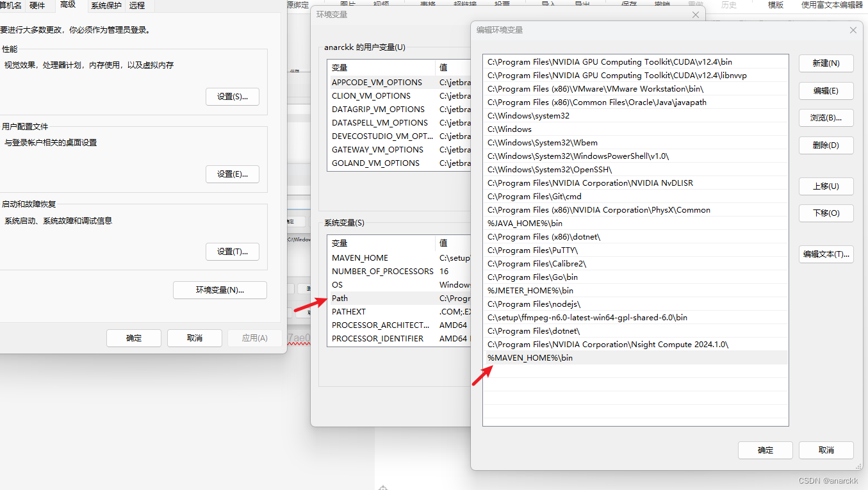Confirm with 确定 in 编辑环境变量 dialog
The height and width of the screenshot is (490, 868).
pyautogui.click(x=766, y=450)
